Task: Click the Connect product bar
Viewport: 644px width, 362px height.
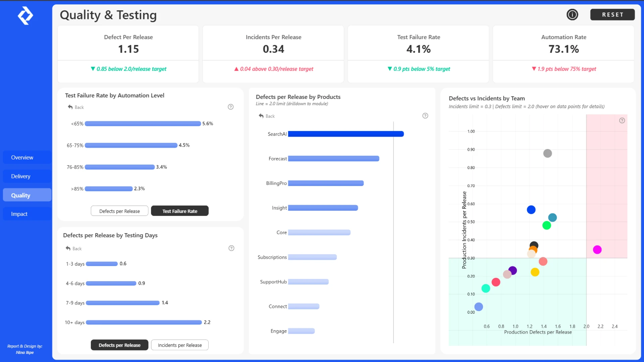Action: [x=304, y=306]
